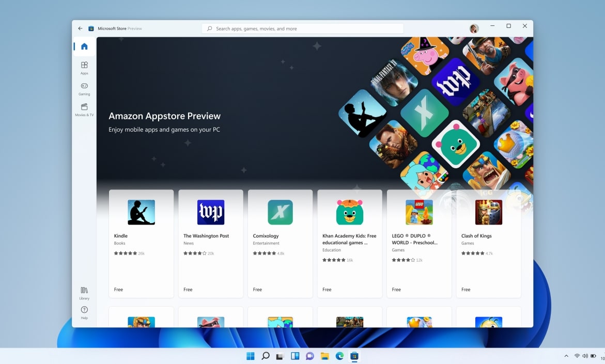Open the Windows Start menu
The width and height of the screenshot is (605, 364).
tap(250, 356)
